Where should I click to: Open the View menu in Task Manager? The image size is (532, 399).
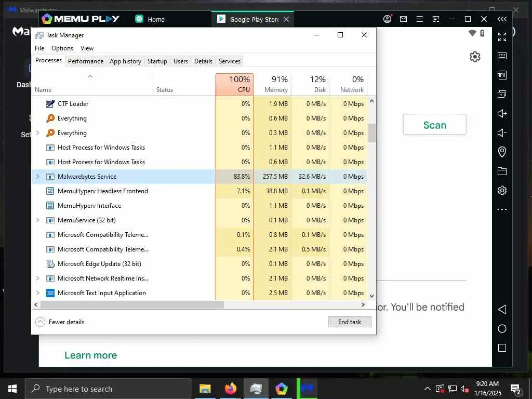click(x=87, y=48)
